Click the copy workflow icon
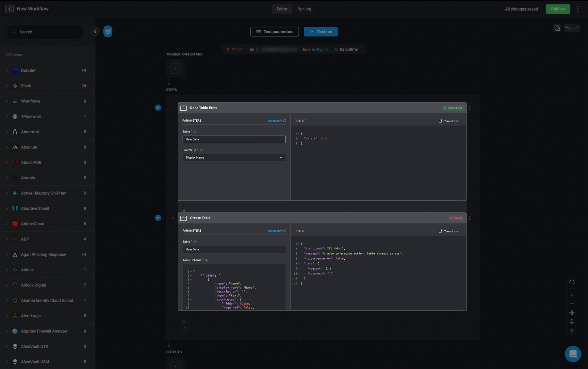The height and width of the screenshot is (369, 588). (557, 28)
